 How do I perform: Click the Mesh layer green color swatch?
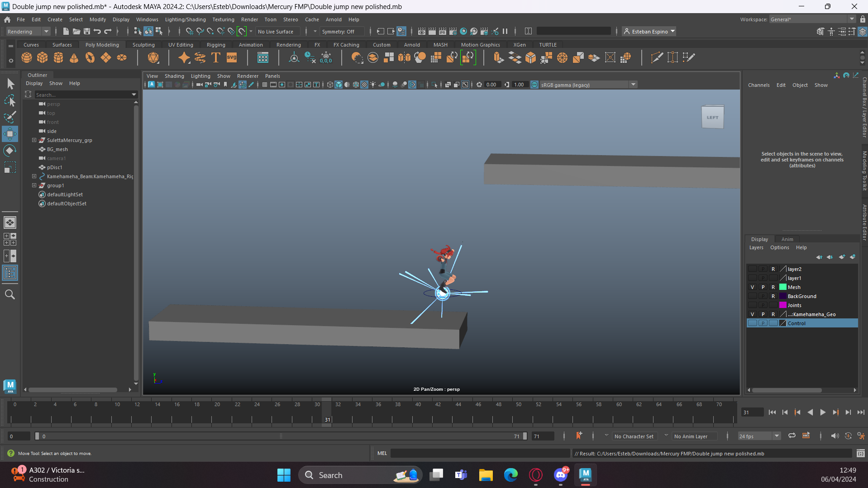click(782, 287)
